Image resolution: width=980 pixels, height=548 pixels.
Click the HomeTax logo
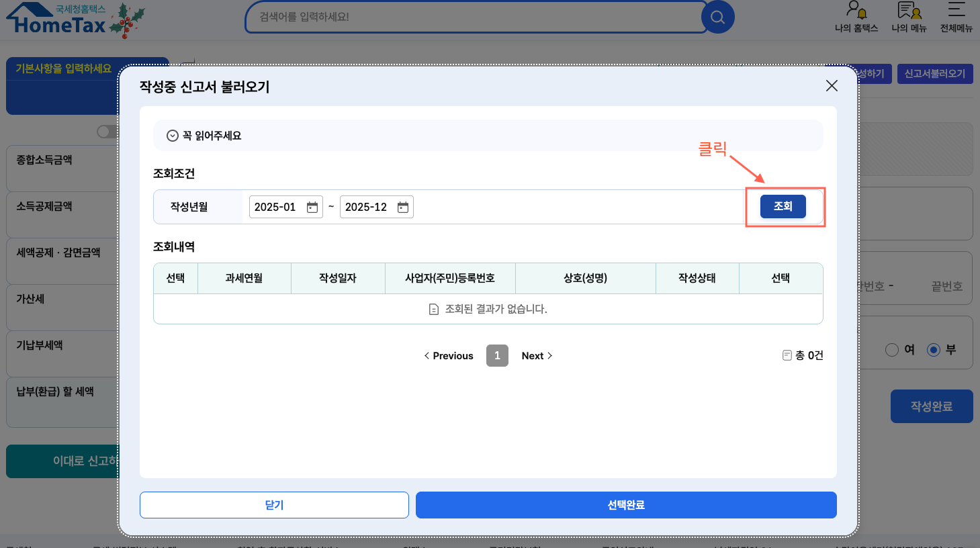pyautogui.click(x=60, y=20)
